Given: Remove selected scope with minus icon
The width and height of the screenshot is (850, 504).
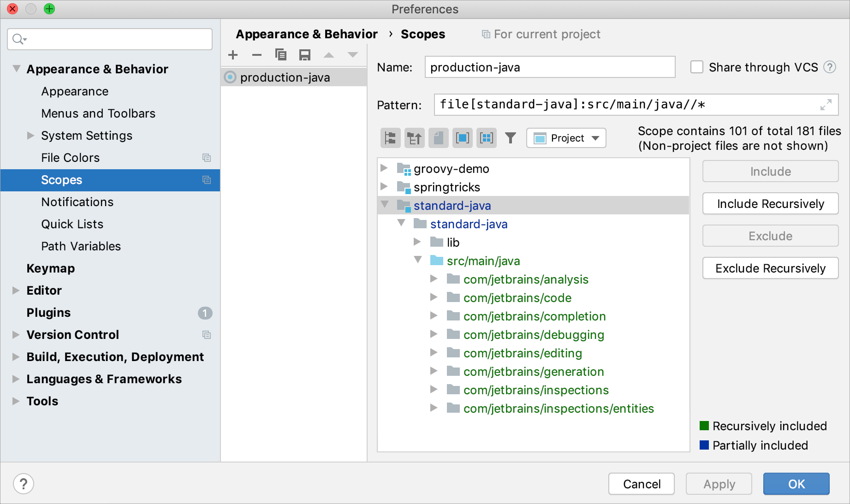Looking at the screenshot, I should point(257,55).
